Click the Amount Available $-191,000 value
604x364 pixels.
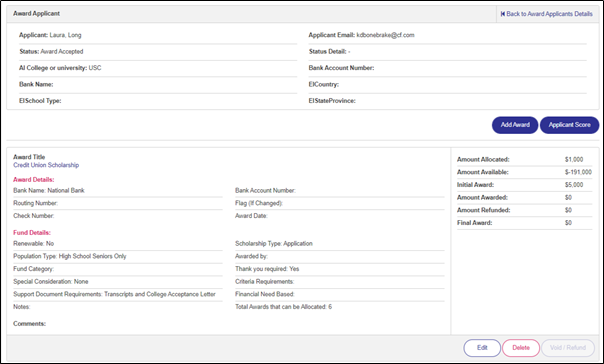pyautogui.click(x=578, y=172)
